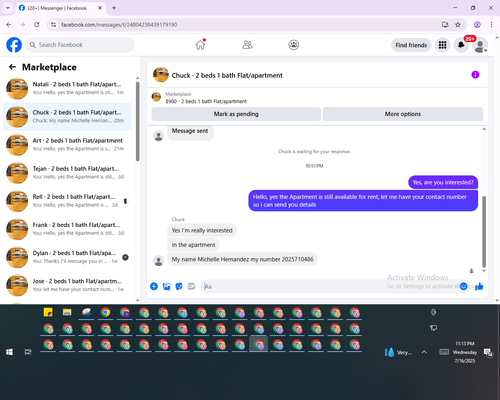Click the browser Back button

[x=9, y=25]
